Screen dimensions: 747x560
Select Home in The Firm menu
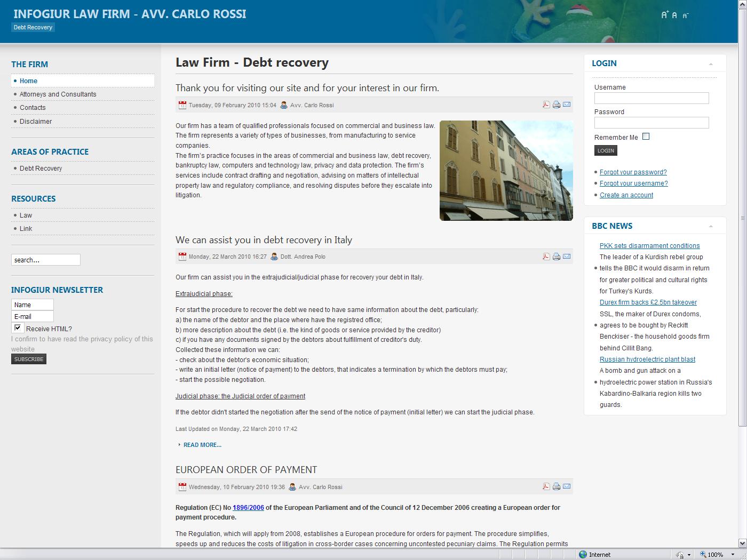(x=83, y=81)
